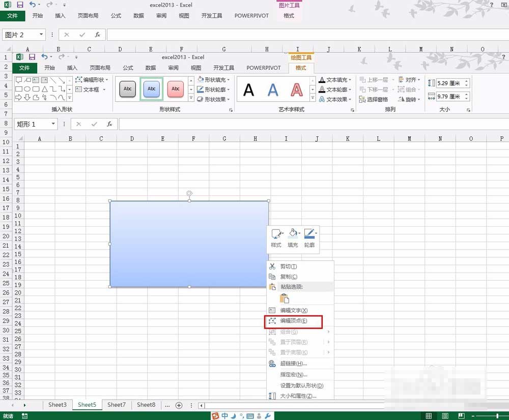Switch to the Sheet3 tab

[58, 405]
